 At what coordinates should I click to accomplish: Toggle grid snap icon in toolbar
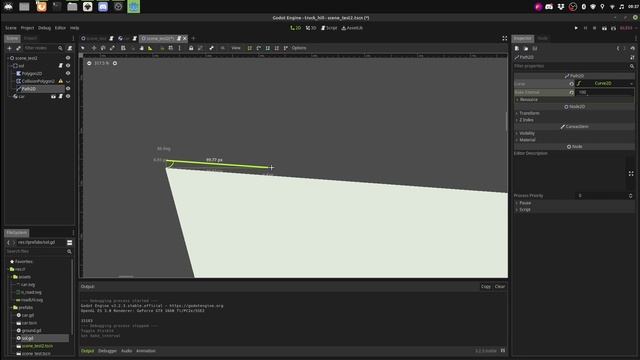pyautogui.click(x=171, y=48)
